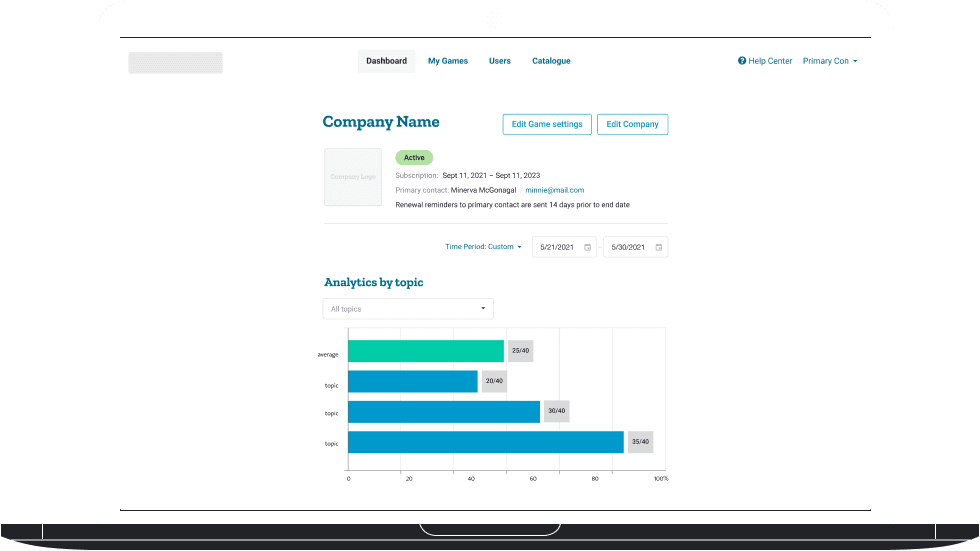
Task: Open the Dashboard tab
Action: point(386,61)
